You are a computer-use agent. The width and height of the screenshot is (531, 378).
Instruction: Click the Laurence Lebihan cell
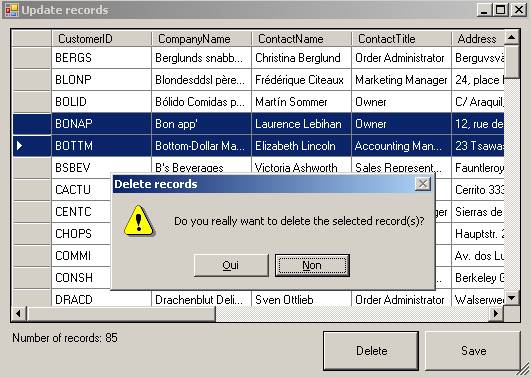click(301, 124)
